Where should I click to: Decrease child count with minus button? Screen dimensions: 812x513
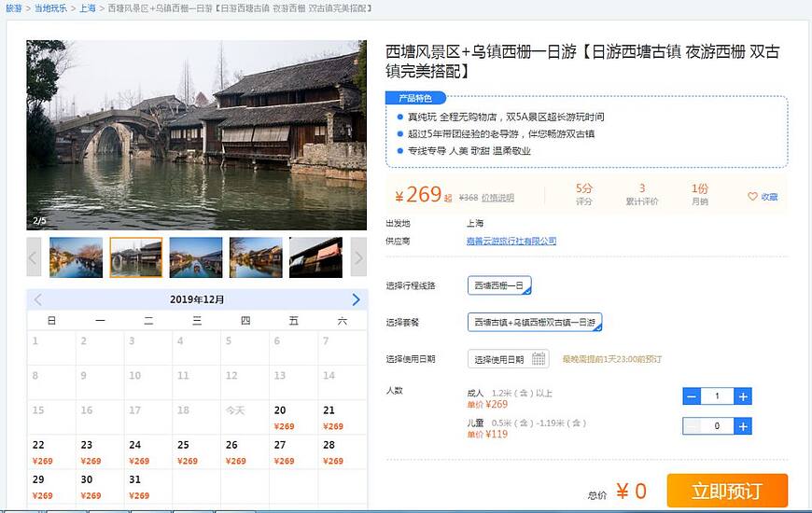click(x=692, y=426)
